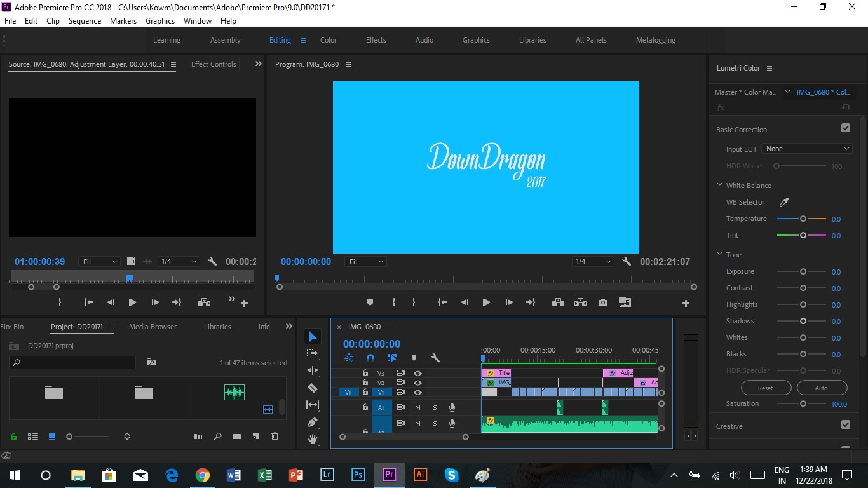868x488 pixels.
Task: Select the Selection tool arrow
Action: pos(313,336)
